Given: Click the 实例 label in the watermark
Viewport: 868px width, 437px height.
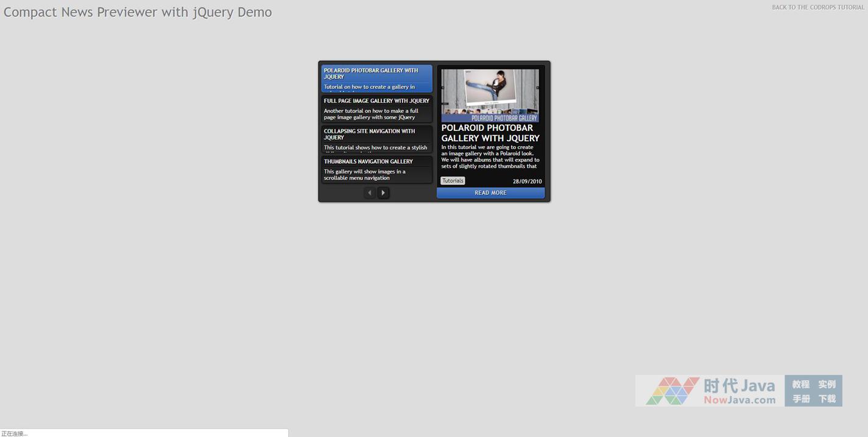Looking at the screenshot, I should [827, 384].
